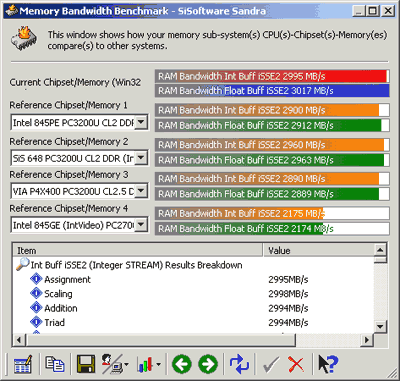Click the horizontal scrollbar right arrow
This screenshot has height=381, width=400.
click(367, 340)
